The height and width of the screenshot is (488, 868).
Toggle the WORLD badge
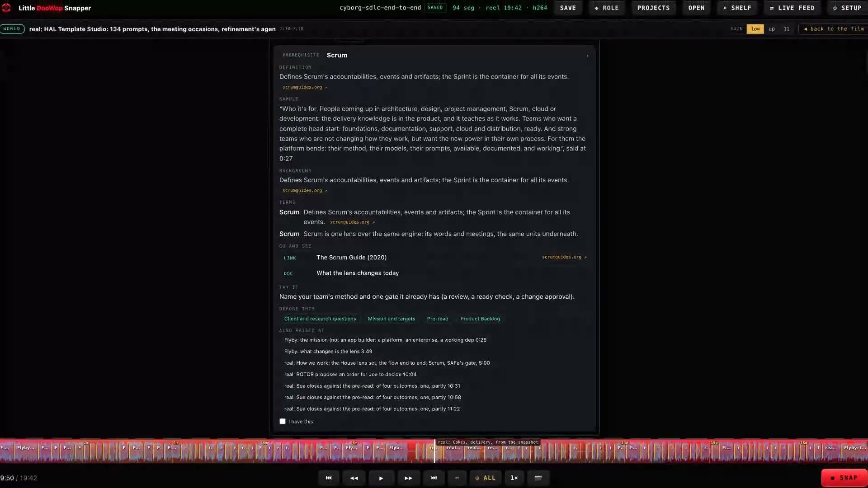(x=12, y=28)
